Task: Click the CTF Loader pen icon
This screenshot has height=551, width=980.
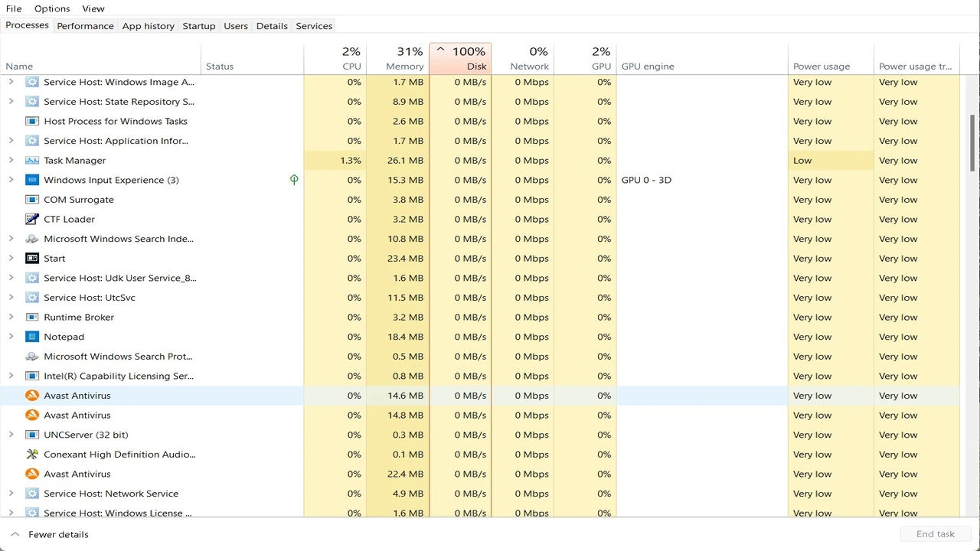Action: point(32,219)
